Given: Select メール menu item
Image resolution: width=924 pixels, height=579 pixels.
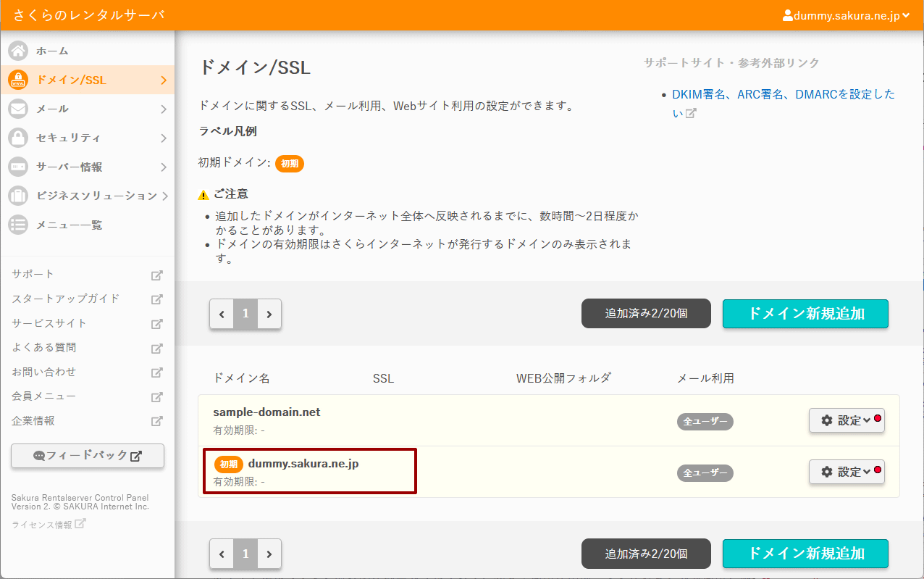Looking at the screenshot, I should [88, 109].
